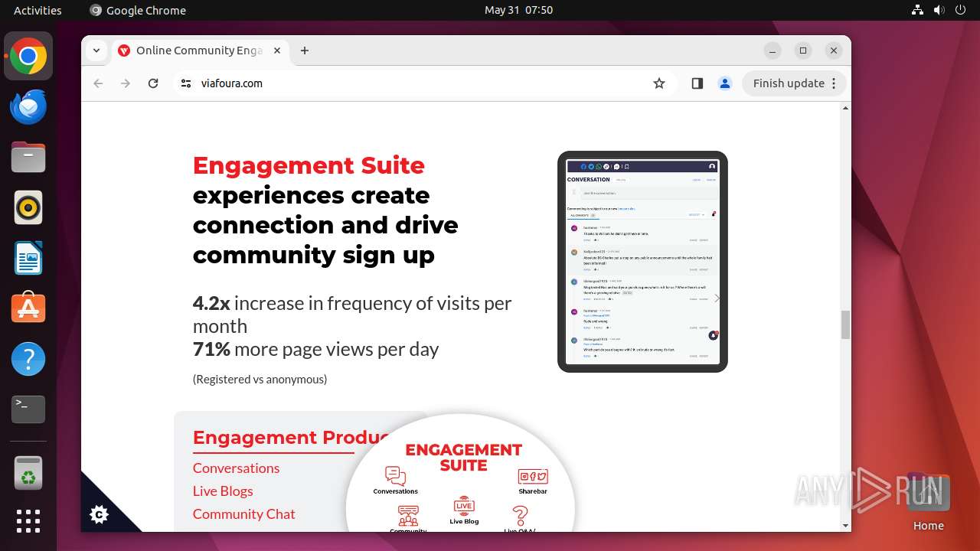
Task: Show the applications grid
Action: pyautogui.click(x=28, y=521)
